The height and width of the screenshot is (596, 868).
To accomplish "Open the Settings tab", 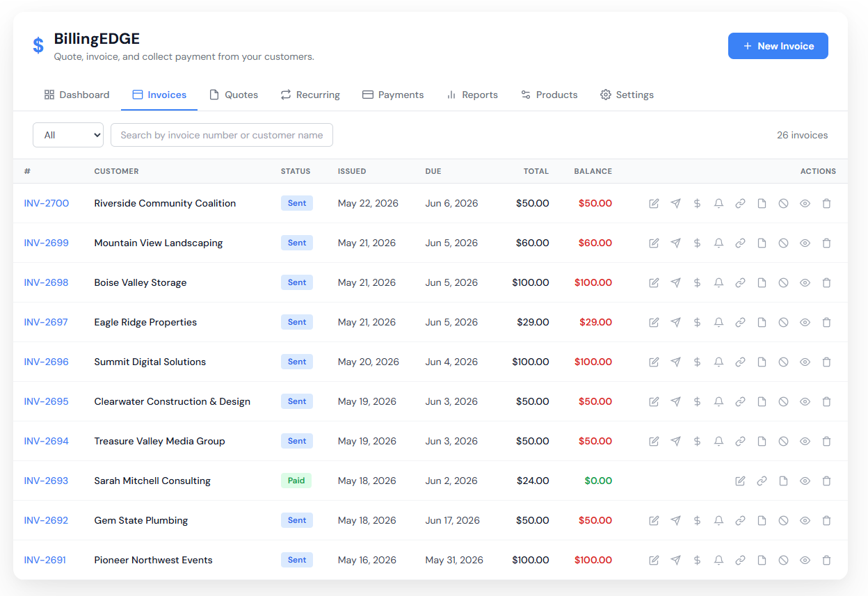I will click(x=627, y=95).
